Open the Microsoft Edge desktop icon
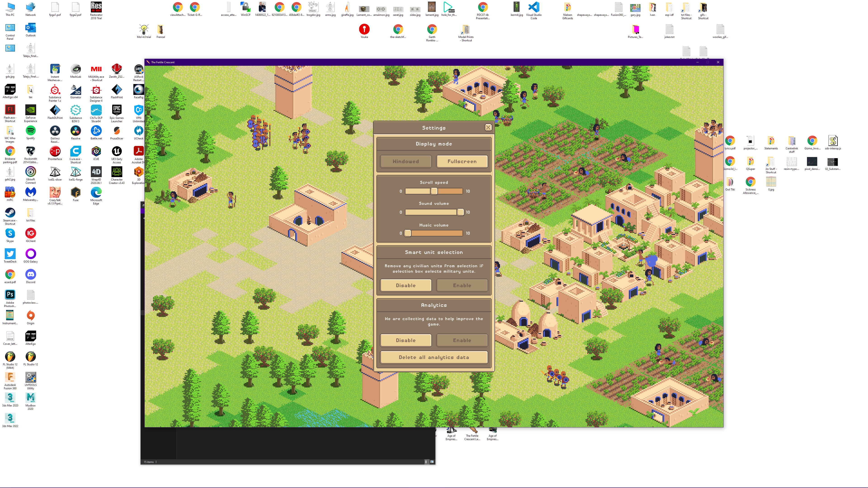868x488 pixels. click(96, 196)
